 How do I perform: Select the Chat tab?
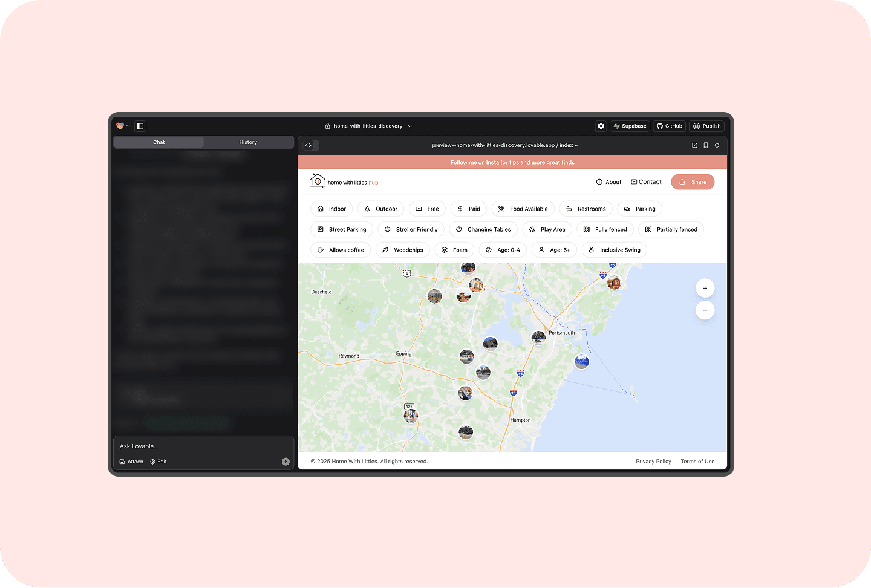[x=158, y=142]
